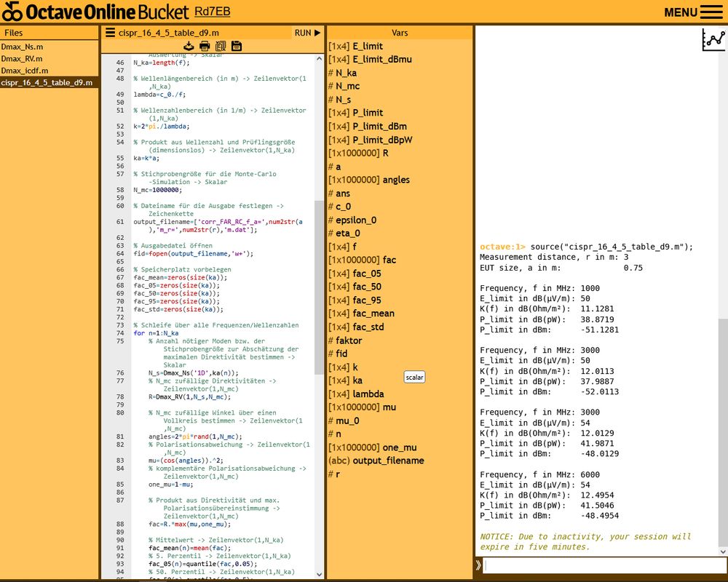
Task: Click the editor vertical scrollbar thumb
Action: click(x=319, y=287)
